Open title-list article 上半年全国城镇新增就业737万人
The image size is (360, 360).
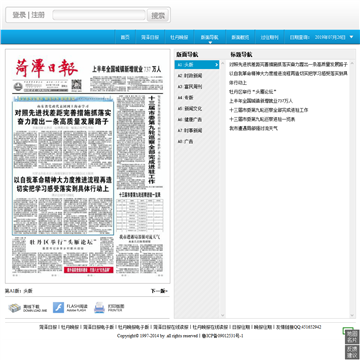tap(261, 101)
